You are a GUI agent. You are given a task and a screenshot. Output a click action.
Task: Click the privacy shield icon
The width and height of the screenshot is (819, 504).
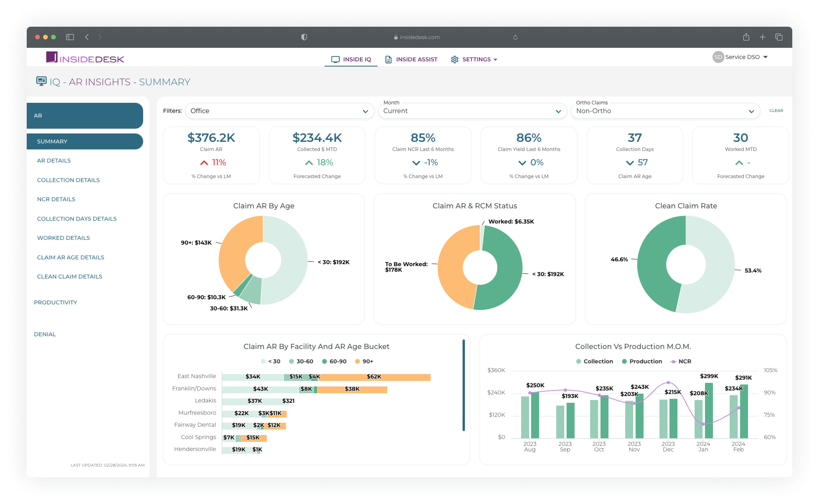(304, 37)
